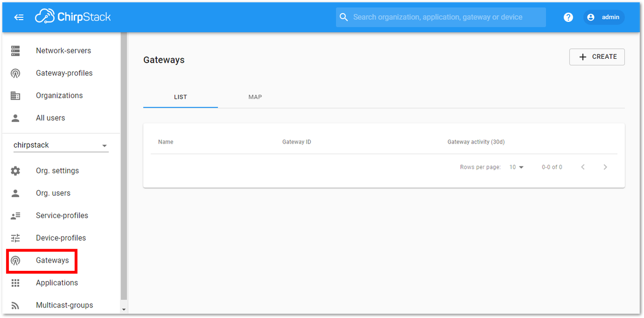Click the Service-profiles person-list icon
Viewport: 644px width, 318px height.
click(x=15, y=215)
